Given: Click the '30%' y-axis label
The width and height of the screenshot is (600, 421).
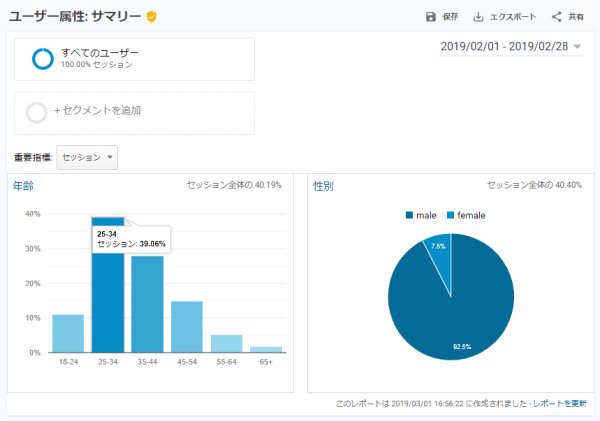Looking at the screenshot, I should (33, 249).
